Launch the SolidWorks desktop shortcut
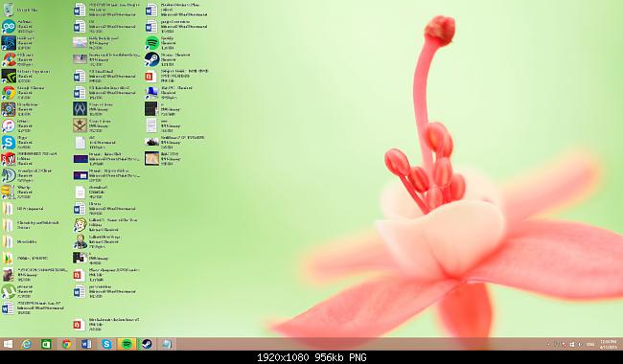 8,159
